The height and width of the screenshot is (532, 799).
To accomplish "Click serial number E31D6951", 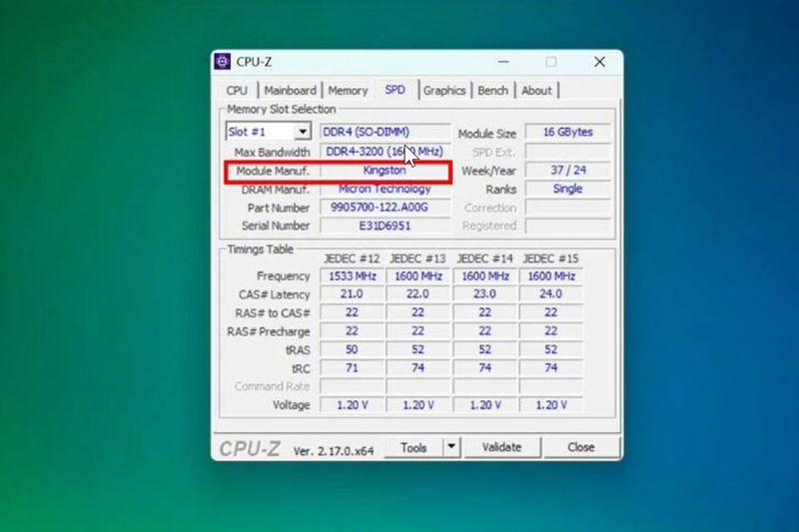I will tap(386, 226).
